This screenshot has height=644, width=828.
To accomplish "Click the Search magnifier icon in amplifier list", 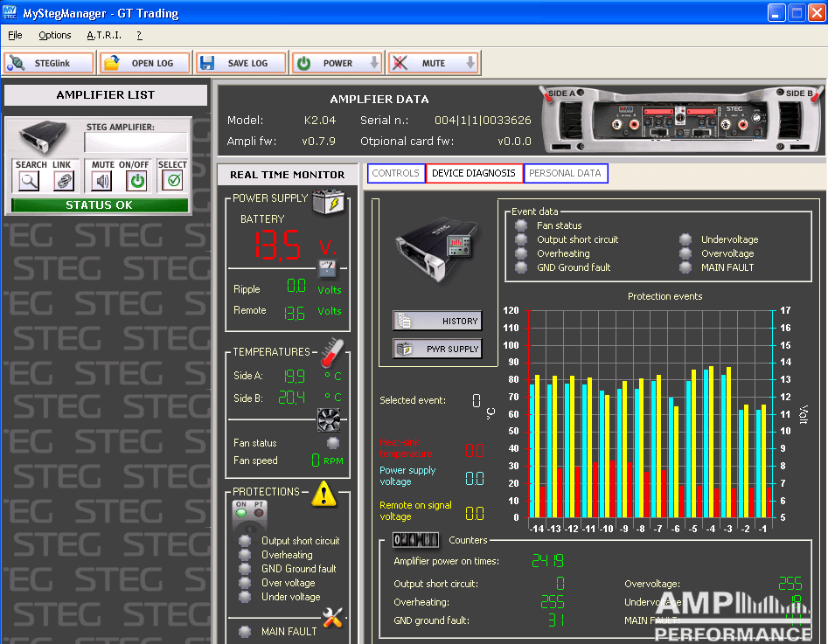I will [31, 181].
